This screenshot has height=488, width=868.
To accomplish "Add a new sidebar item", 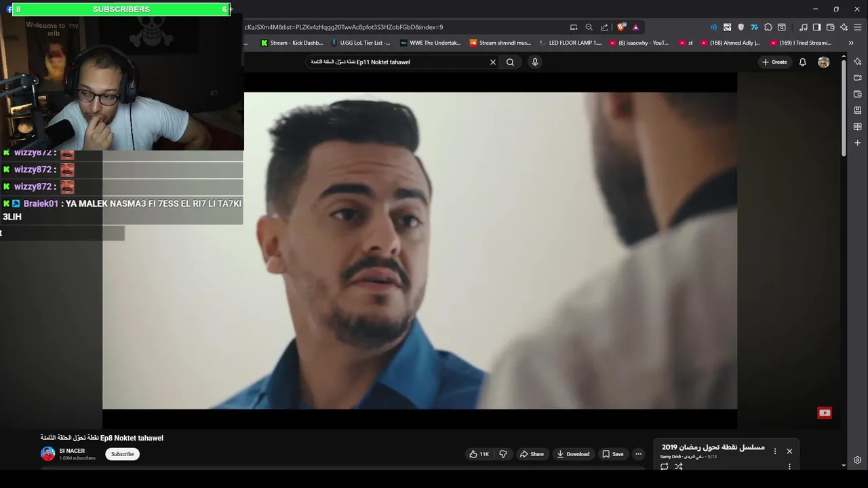I will click(x=857, y=143).
